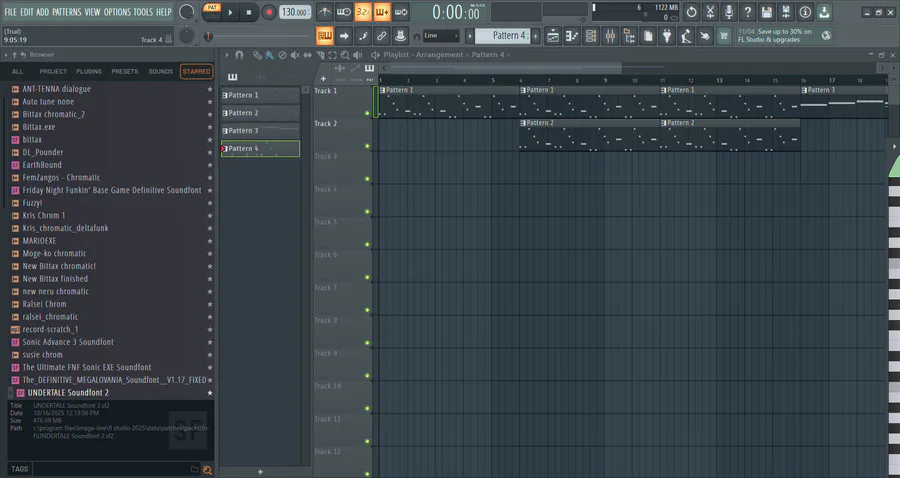This screenshot has width=900, height=478.
Task: Expand the browser options arrow
Action: point(6,55)
